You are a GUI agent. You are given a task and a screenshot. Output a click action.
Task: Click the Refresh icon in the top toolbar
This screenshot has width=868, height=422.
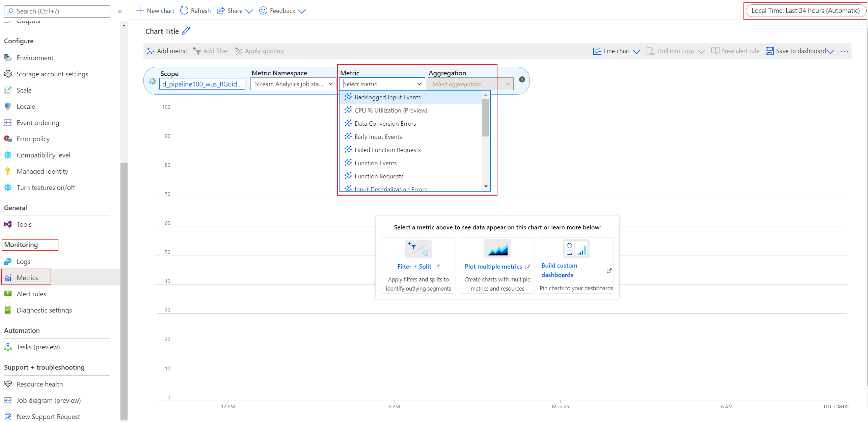click(184, 11)
